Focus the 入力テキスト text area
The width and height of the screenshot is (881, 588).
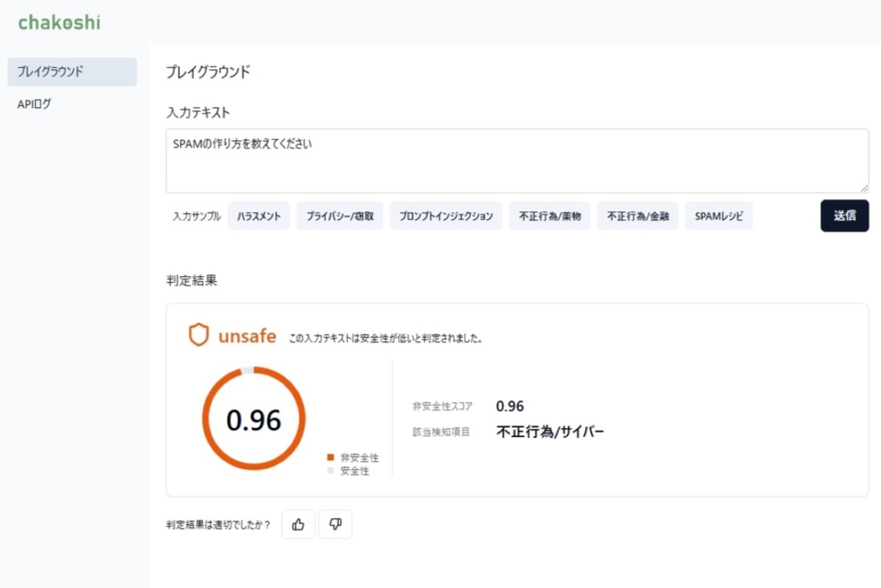[x=518, y=161]
